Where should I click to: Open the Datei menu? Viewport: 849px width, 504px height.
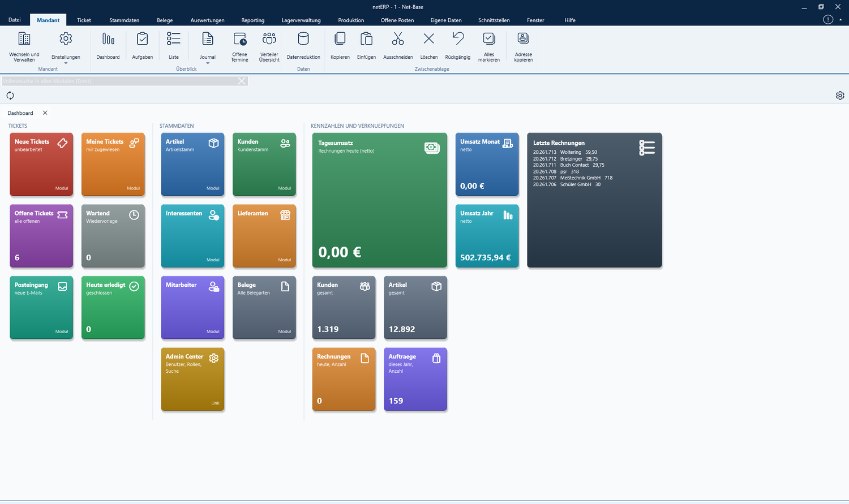coord(15,20)
